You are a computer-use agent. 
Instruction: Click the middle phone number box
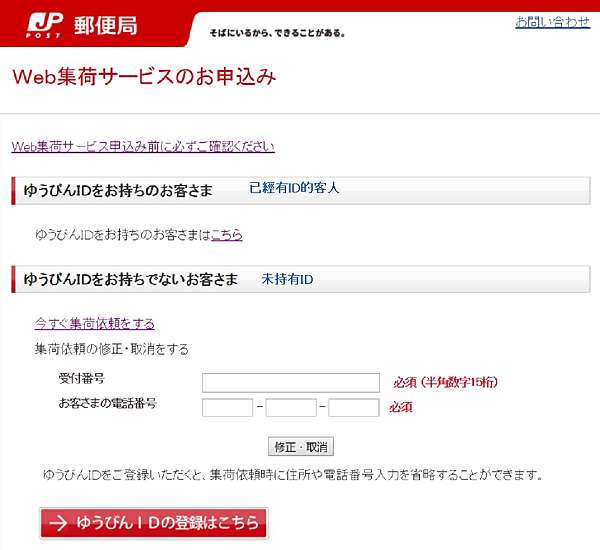coord(291,408)
